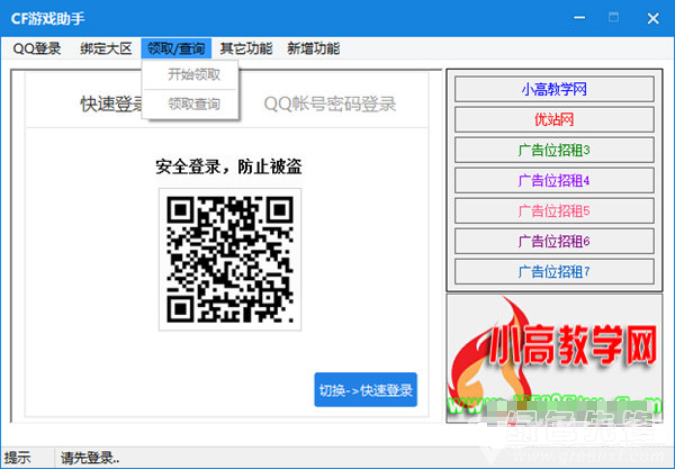Click the 切换->快速登录 blue button
The width and height of the screenshot is (675, 470).
(366, 390)
